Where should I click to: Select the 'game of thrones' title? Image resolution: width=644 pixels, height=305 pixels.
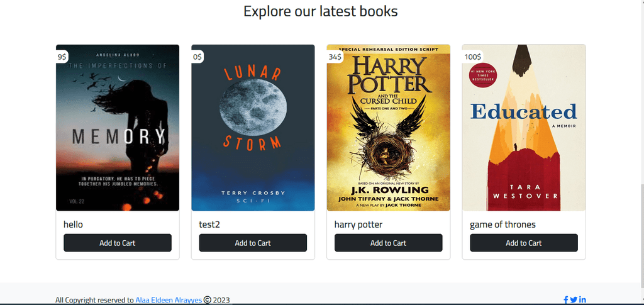[x=502, y=225]
